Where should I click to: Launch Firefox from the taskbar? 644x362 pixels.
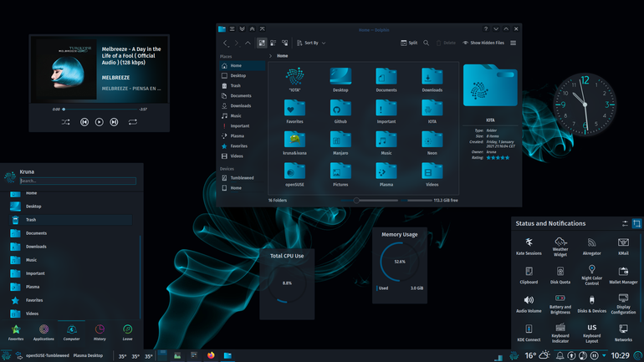click(211, 355)
